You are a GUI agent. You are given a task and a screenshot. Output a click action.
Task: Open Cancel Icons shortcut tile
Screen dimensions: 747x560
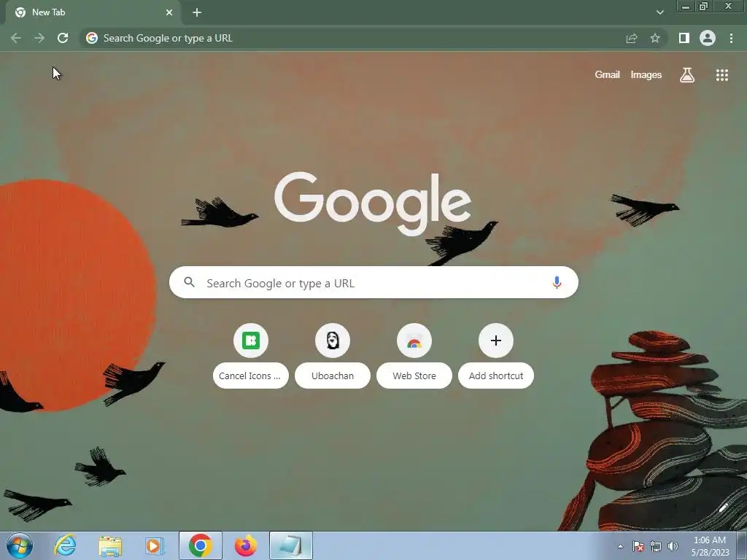click(251, 341)
